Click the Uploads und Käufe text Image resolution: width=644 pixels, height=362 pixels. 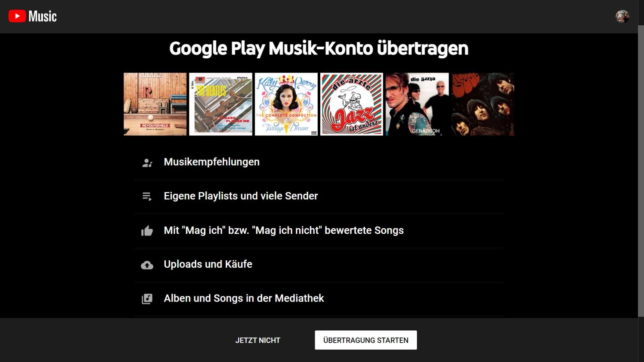coord(208,264)
